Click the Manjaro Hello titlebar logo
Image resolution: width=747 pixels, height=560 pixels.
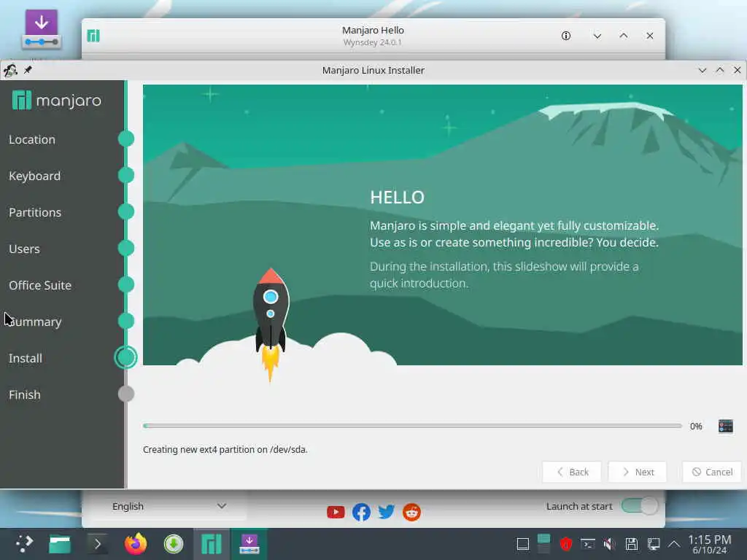click(x=93, y=36)
